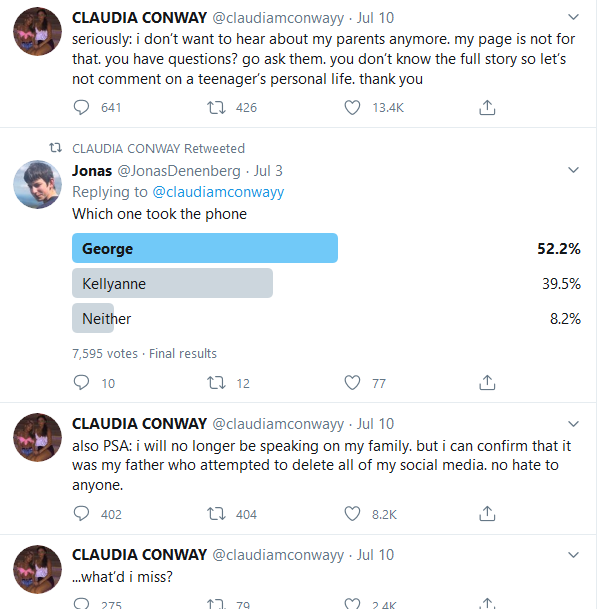Image resolution: width=608 pixels, height=609 pixels.
Task: Click the Kellyanne poll result bar
Action: pyautogui.click(x=172, y=284)
